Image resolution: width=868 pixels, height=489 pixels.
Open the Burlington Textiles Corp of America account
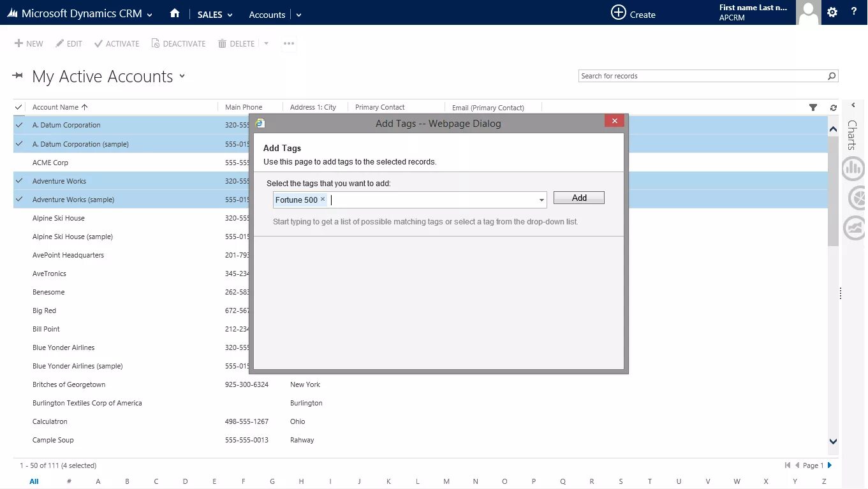click(87, 403)
